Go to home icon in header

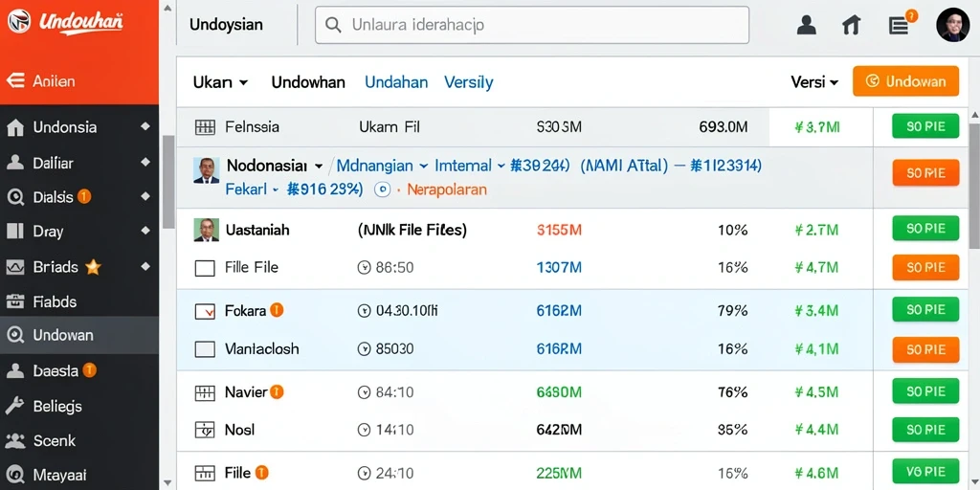(x=851, y=25)
